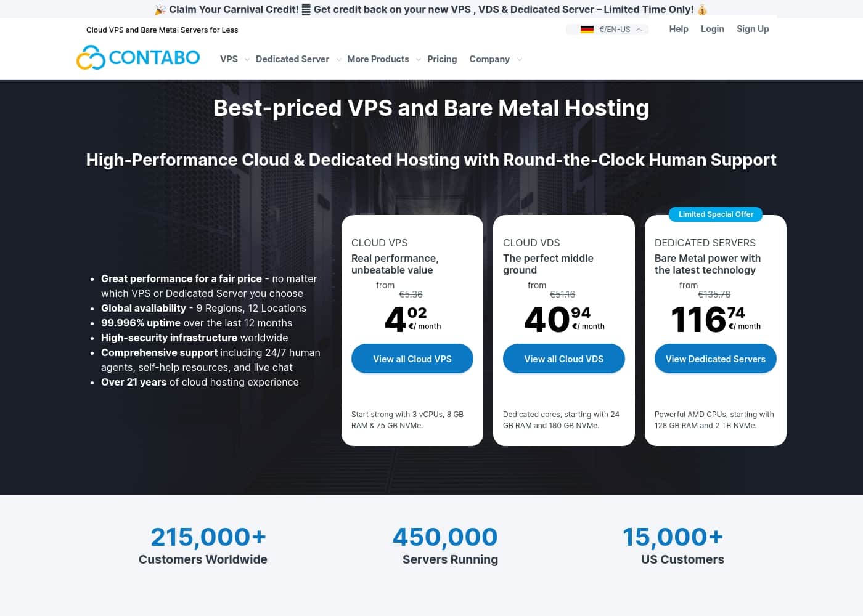
Task: Follow the VDS link in promo banner
Action: (x=489, y=9)
